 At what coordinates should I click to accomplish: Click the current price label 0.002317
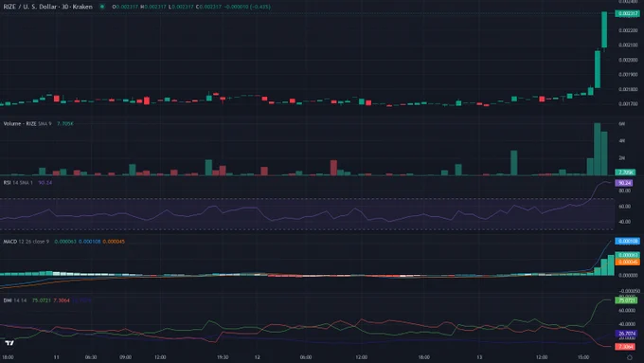tap(627, 13)
